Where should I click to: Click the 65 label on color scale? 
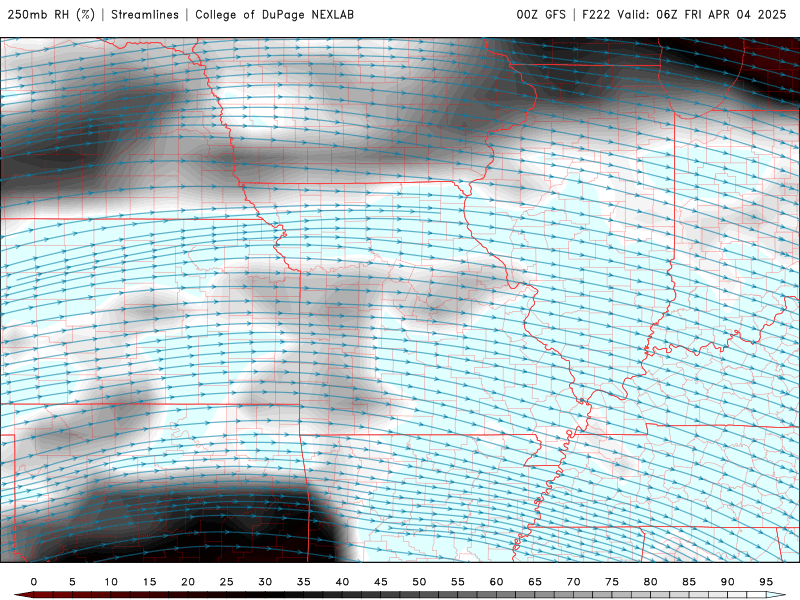click(x=535, y=582)
